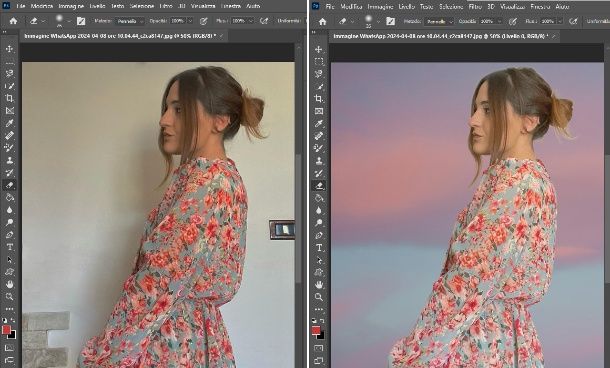
Task: Open brush preset picker arrow in left window
Action: click(69, 21)
